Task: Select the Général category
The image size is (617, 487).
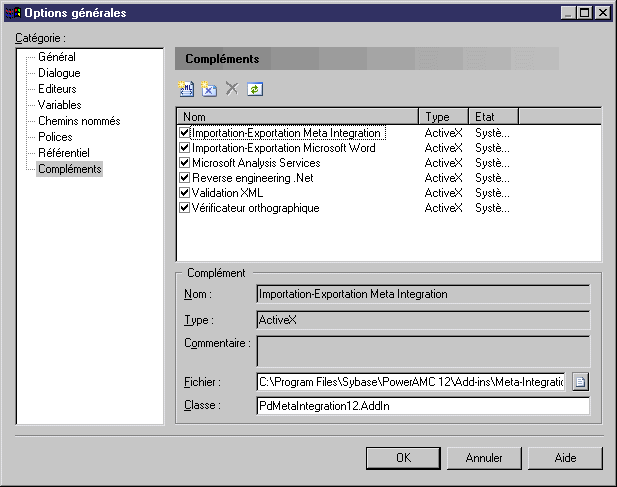Action: (x=57, y=57)
